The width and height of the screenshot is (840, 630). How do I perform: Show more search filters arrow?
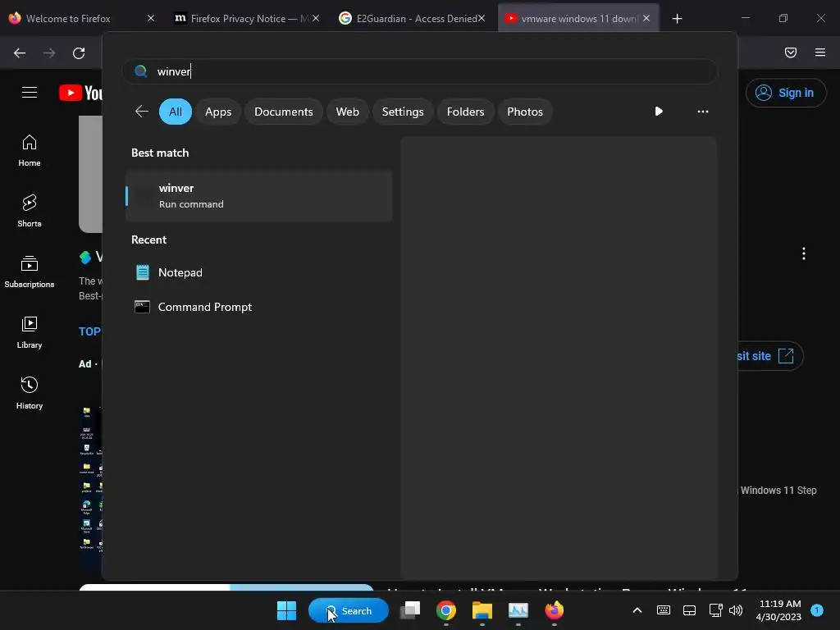click(659, 112)
